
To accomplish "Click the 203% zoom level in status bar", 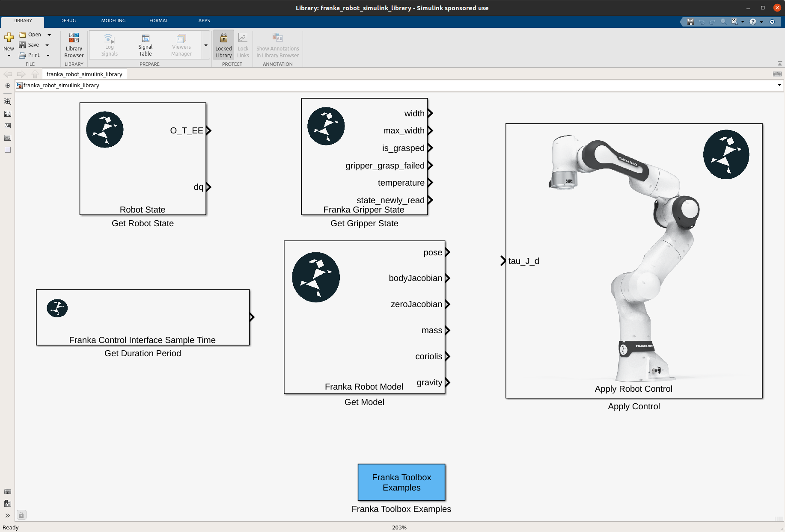I will 399,527.
